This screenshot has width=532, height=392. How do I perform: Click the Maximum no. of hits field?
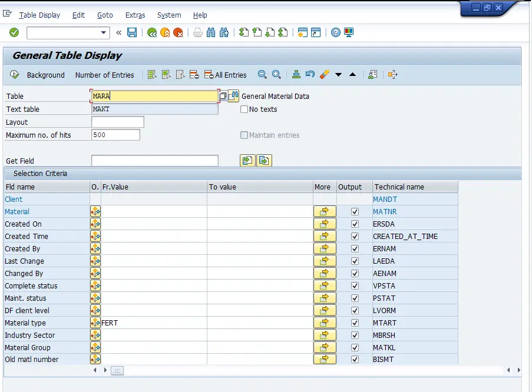tap(115, 135)
